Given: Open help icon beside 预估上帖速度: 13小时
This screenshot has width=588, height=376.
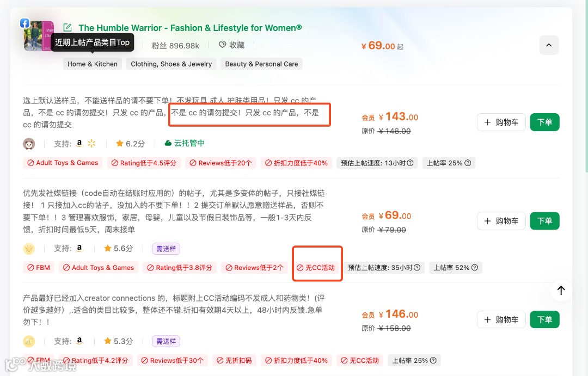Looking at the screenshot, I should click(411, 163).
